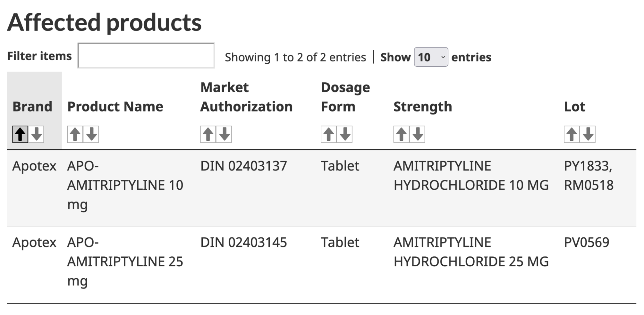This screenshot has height=315, width=644.
Task: Click the APO-AMITRIPTYLINE 10 mg product name
Action: pyautogui.click(x=125, y=185)
